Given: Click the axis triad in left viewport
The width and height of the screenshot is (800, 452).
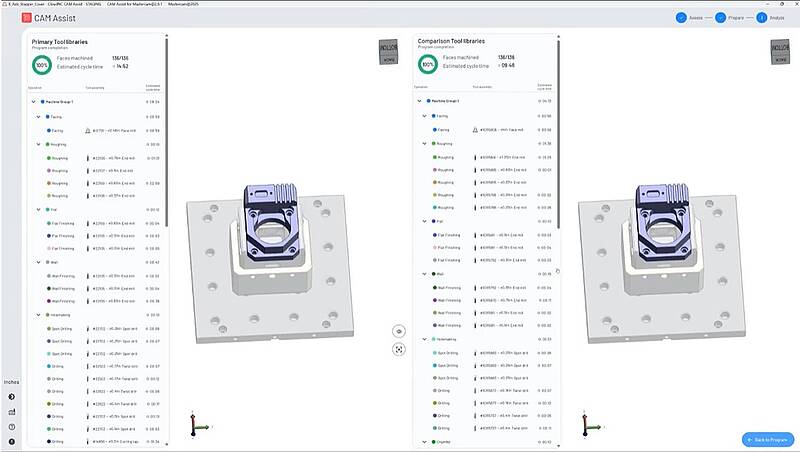Looking at the screenshot, I should tap(197, 423).
